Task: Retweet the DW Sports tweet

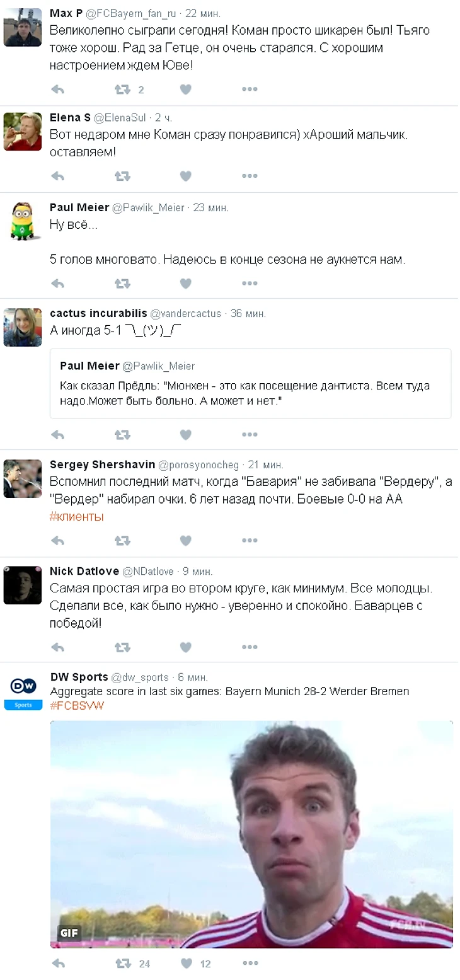Action: tap(122, 963)
